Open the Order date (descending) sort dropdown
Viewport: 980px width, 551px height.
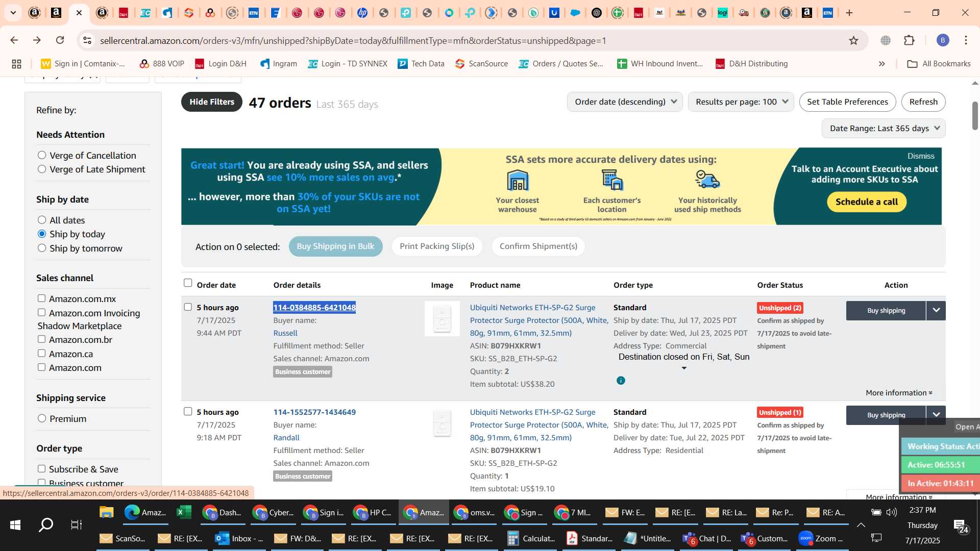(x=625, y=102)
